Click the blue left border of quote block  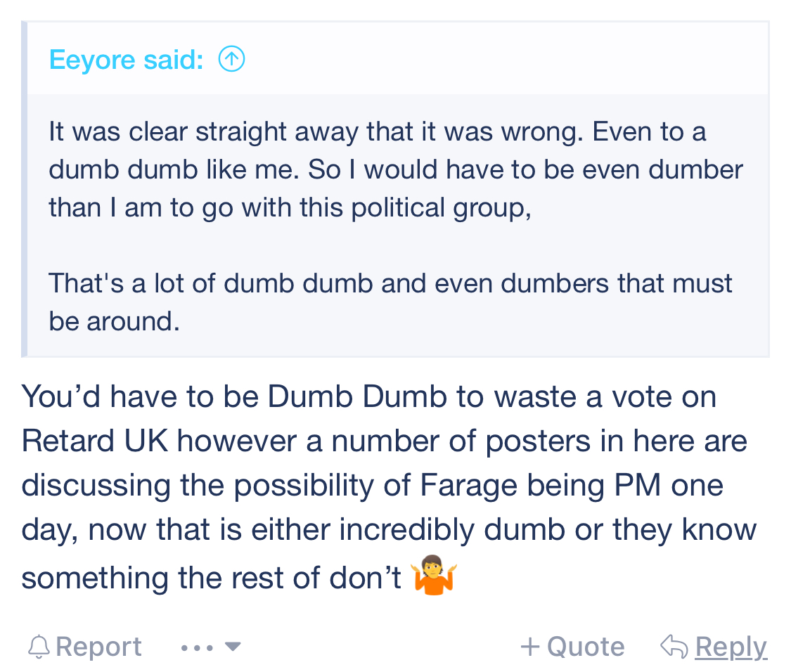click(x=24, y=189)
